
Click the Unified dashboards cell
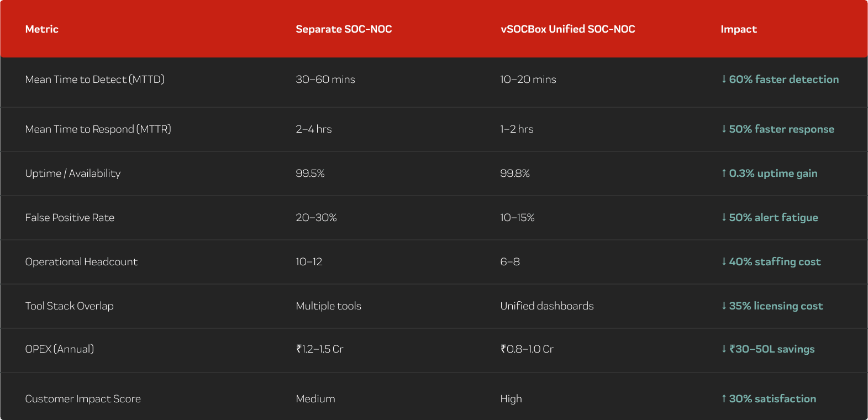coord(546,306)
